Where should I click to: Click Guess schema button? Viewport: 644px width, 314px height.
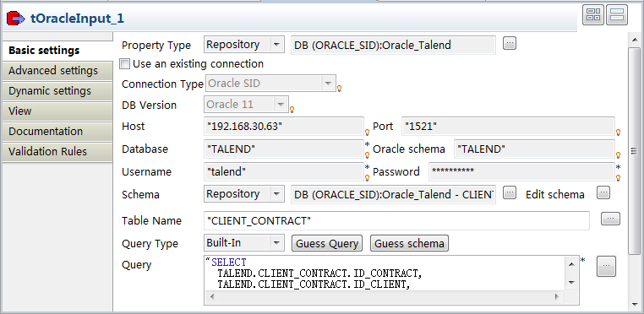(x=410, y=243)
